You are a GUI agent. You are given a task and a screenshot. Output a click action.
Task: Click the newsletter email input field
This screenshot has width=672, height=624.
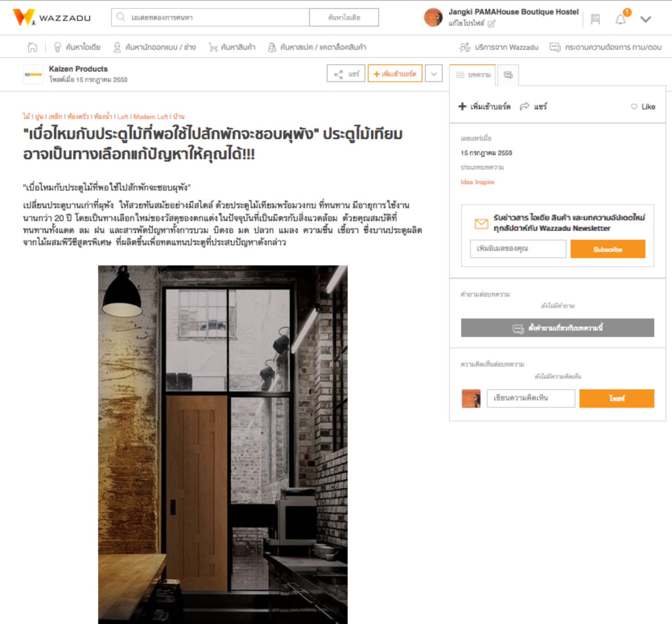coord(518,249)
